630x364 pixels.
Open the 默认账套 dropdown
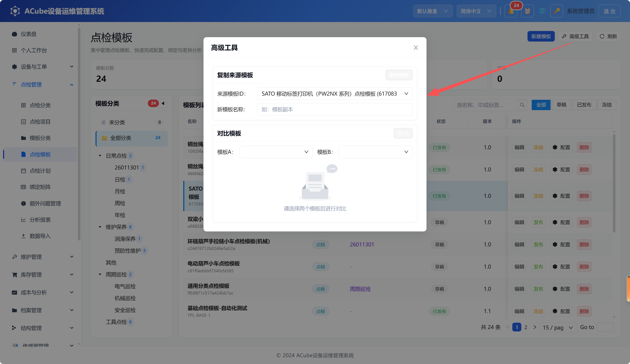[432, 11]
